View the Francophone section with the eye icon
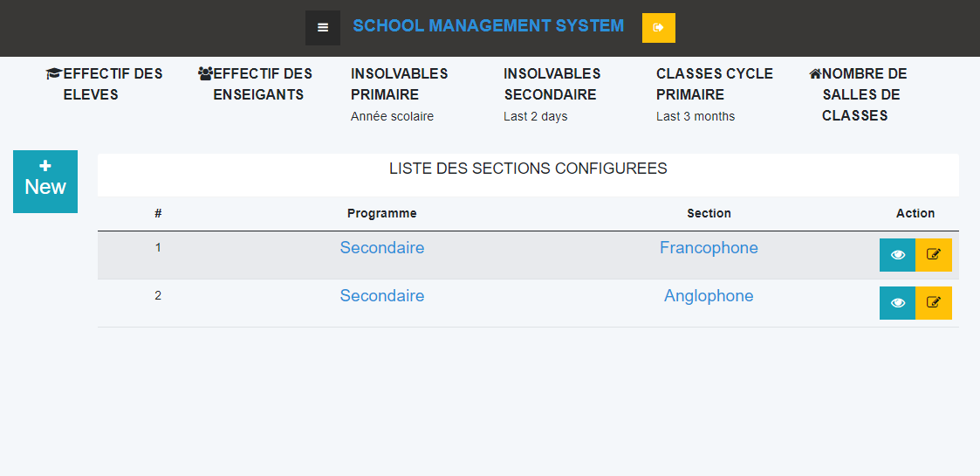This screenshot has height=476, width=980. (x=897, y=254)
